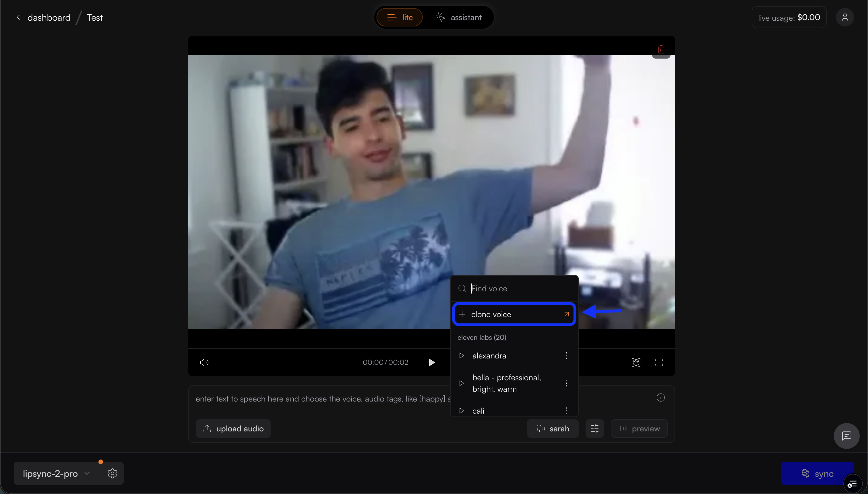Open live usage cost display
The image size is (868, 494).
tap(789, 17)
